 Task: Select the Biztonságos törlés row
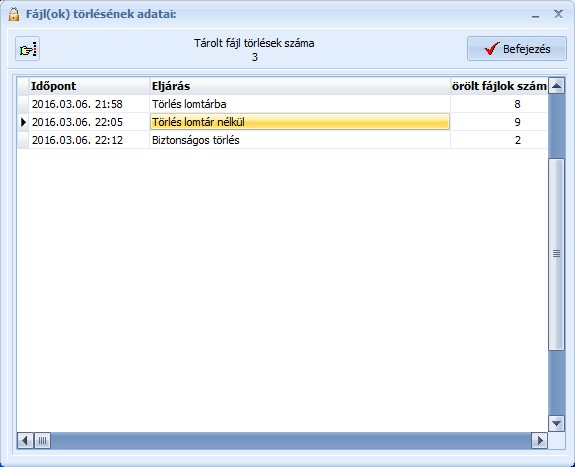point(282,140)
